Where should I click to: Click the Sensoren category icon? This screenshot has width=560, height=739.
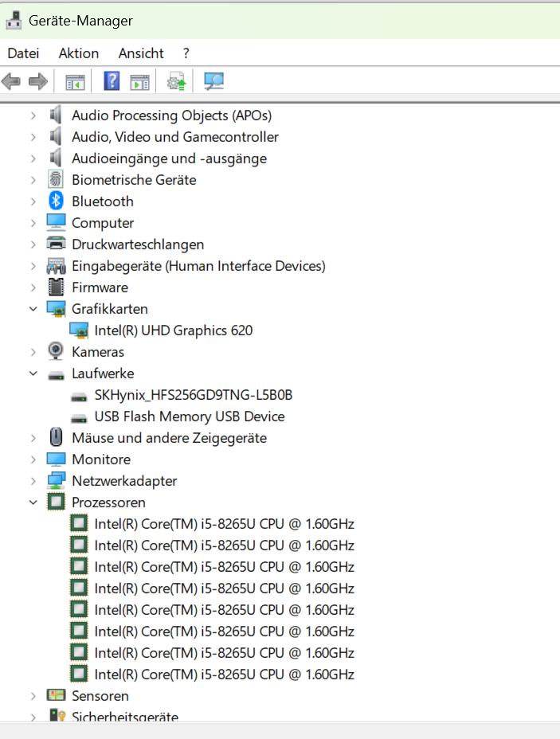point(56,695)
